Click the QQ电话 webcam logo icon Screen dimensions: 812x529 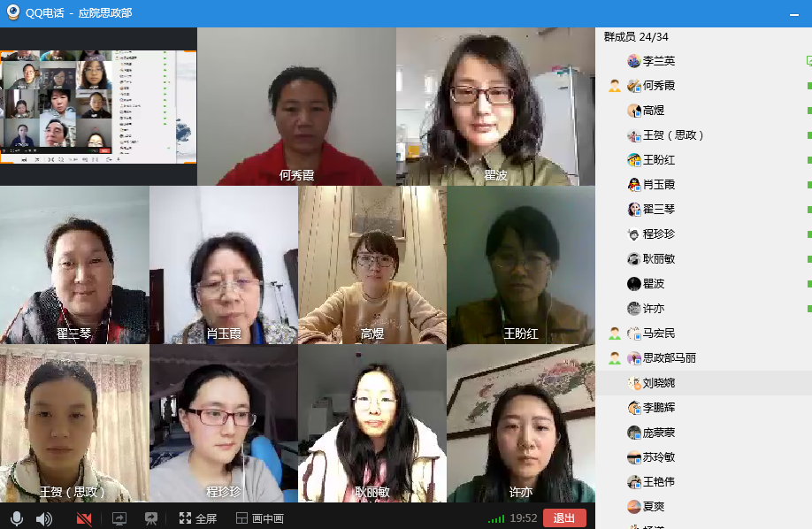(13, 12)
